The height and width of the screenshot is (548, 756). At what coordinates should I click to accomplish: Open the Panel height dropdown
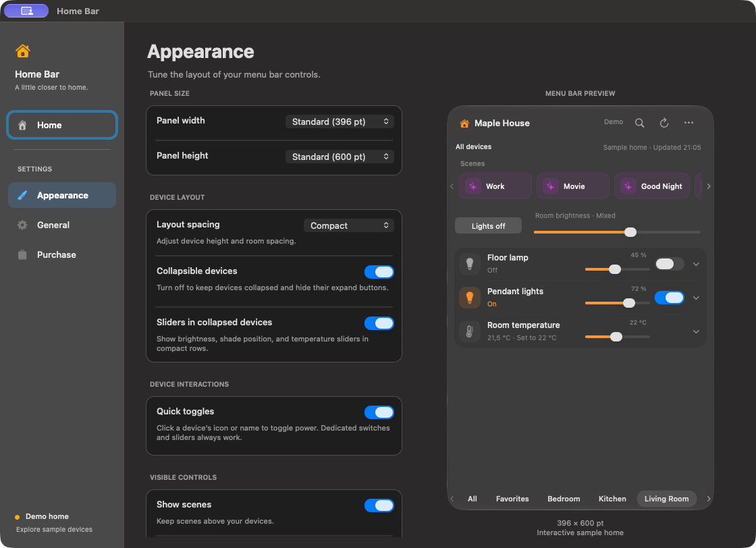[340, 157]
